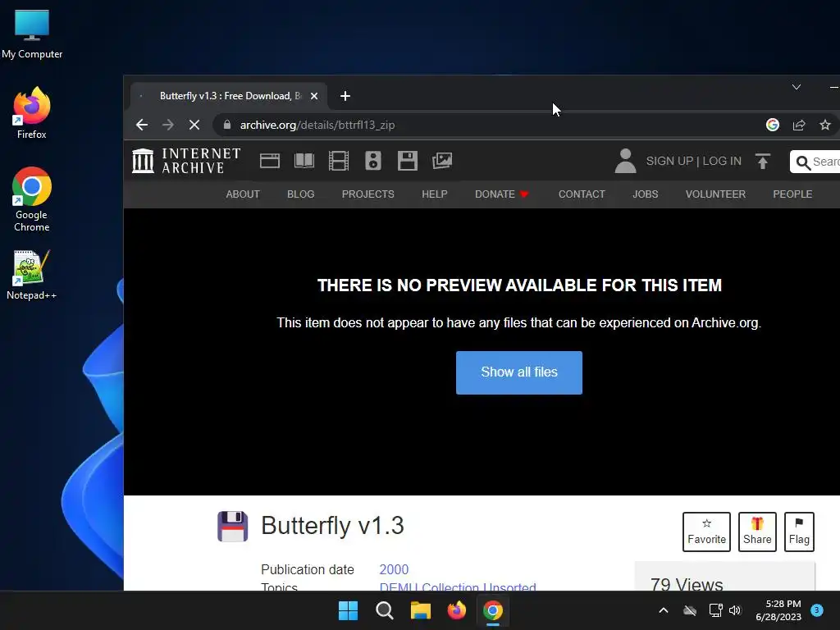Open the notifications badge
Screen dimensions: 840x630
(x=817, y=609)
